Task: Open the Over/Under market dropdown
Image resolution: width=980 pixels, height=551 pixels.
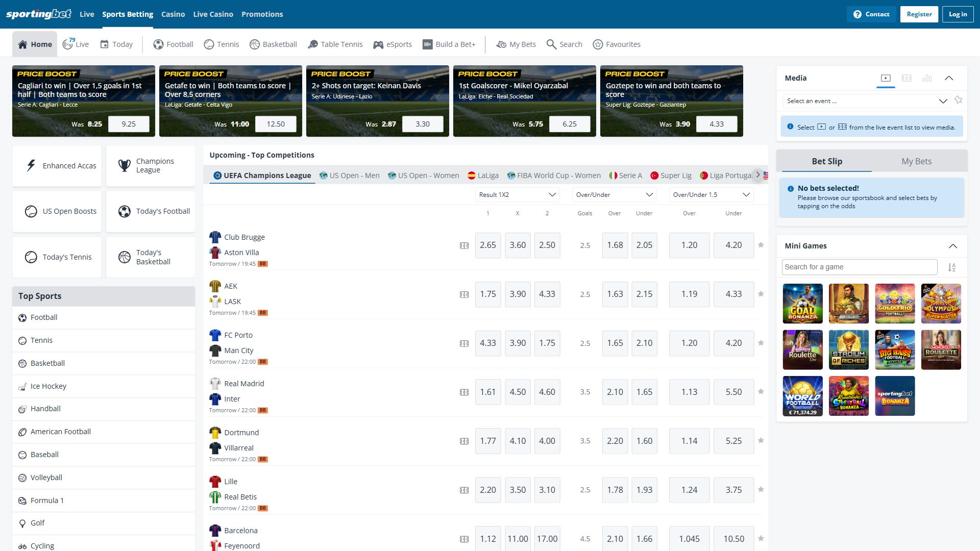Action: click(x=614, y=195)
